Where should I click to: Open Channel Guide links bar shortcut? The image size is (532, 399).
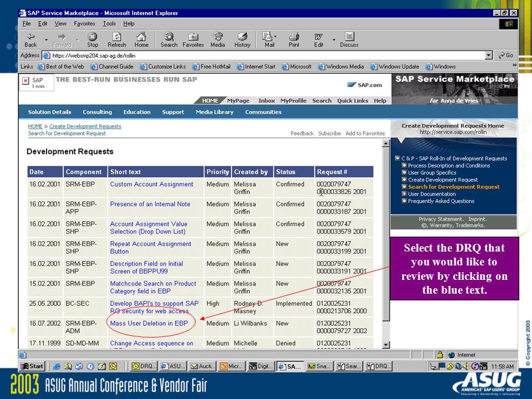[x=112, y=66]
